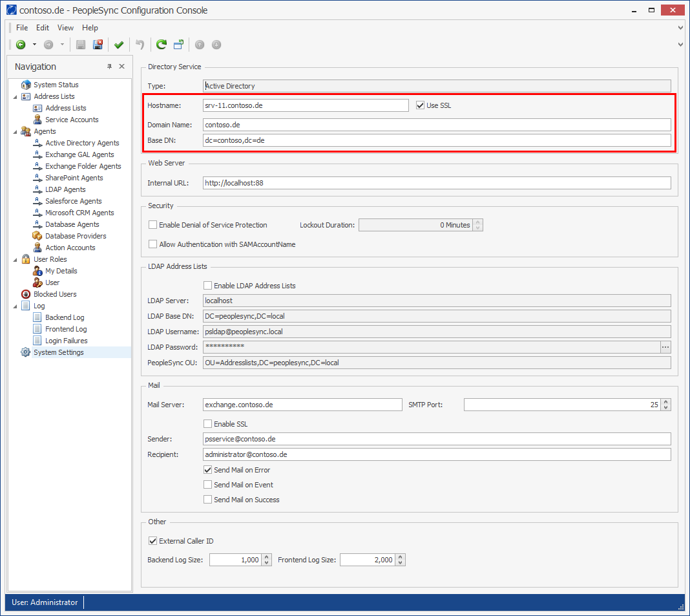The image size is (690, 616).
Task: Click the Mail Server input field
Action: click(303, 405)
